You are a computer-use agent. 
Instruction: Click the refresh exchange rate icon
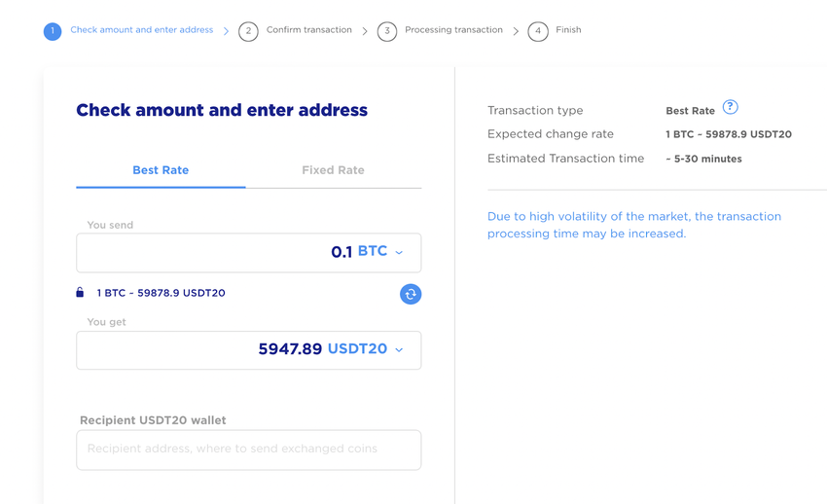411,294
